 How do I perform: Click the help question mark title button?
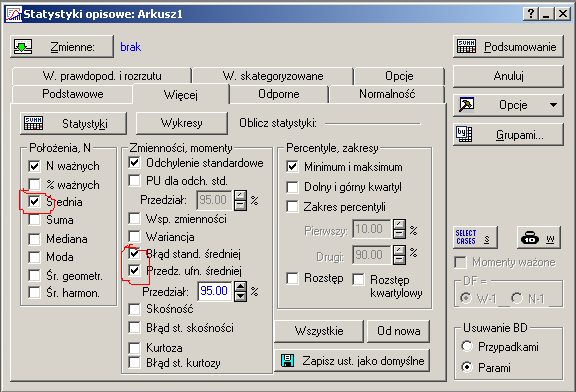pyautogui.click(x=530, y=14)
